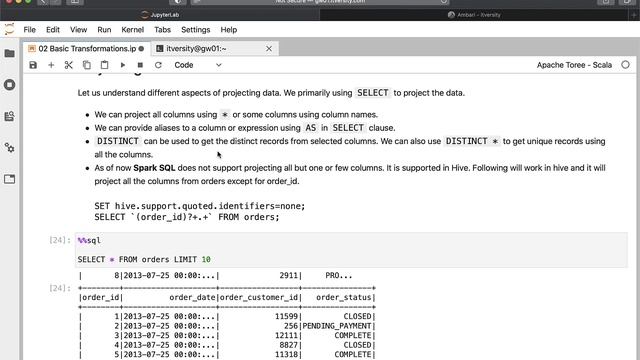This screenshot has height=360, width=640.
Task: Click the DISTINCT * inline code text
Action: click(x=471, y=141)
